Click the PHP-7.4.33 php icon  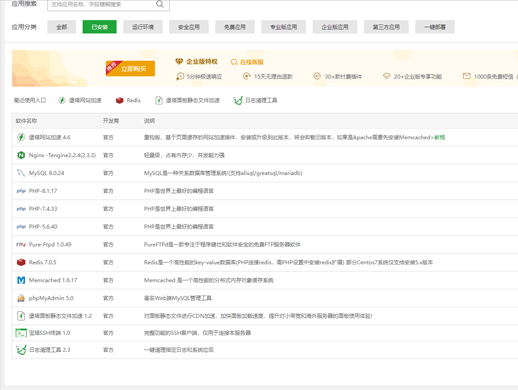point(21,209)
